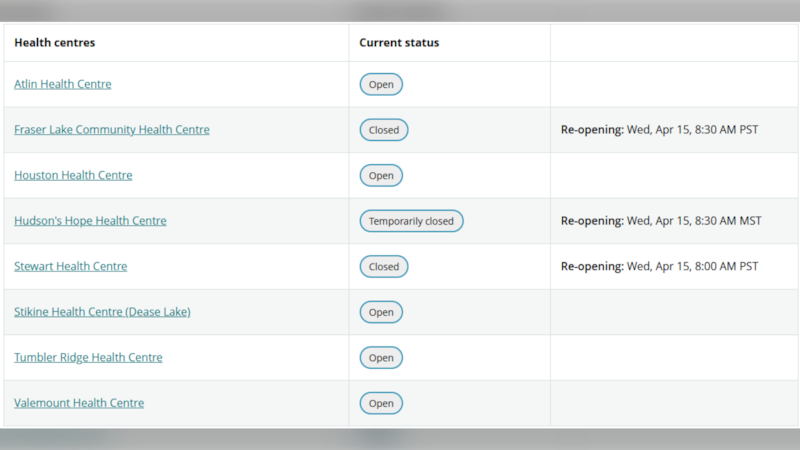800x450 pixels.
Task: Open Fraser Lake Community Health Centre link
Action: [x=112, y=130]
